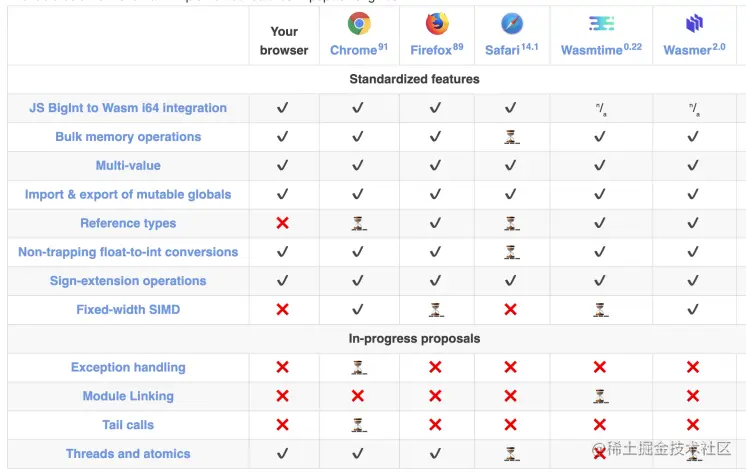Open the Wasmtime 0.22 header link
746x472 pixels.
tap(601, 49)
